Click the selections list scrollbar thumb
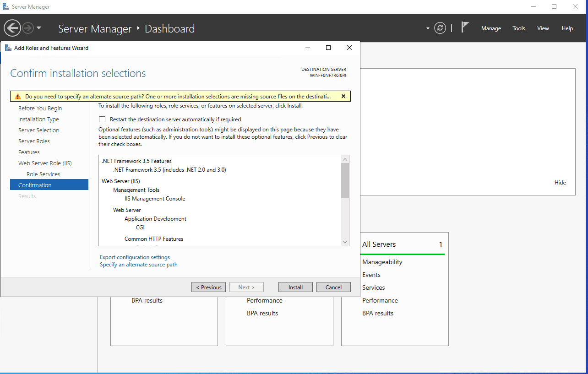The width and height of the screenshot is (588, 374). (x=345, y=181)
